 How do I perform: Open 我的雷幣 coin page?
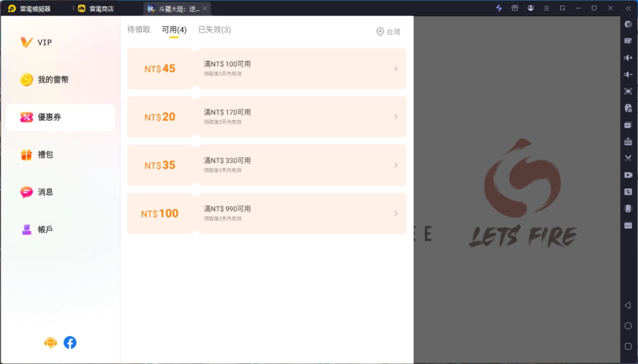(44, 80)
